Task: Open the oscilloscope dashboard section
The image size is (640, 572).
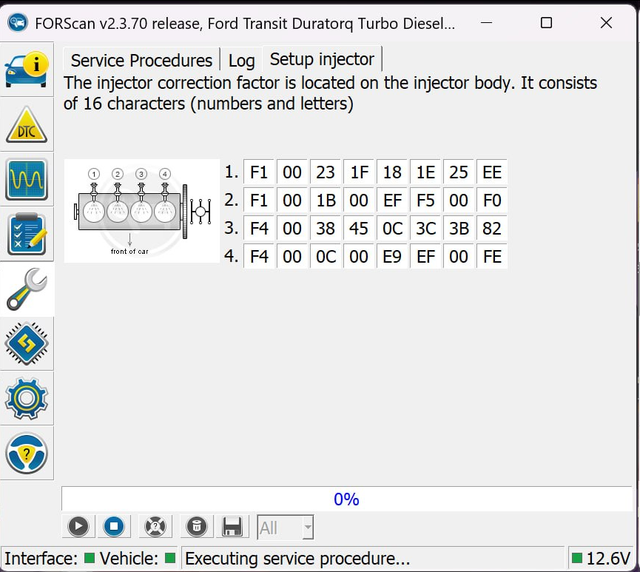Action: (27, 180)
